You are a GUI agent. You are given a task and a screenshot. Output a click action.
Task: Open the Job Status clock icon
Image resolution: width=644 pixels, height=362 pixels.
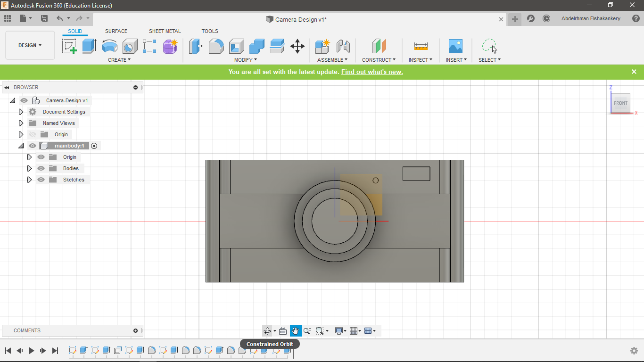tap(546, 19)
